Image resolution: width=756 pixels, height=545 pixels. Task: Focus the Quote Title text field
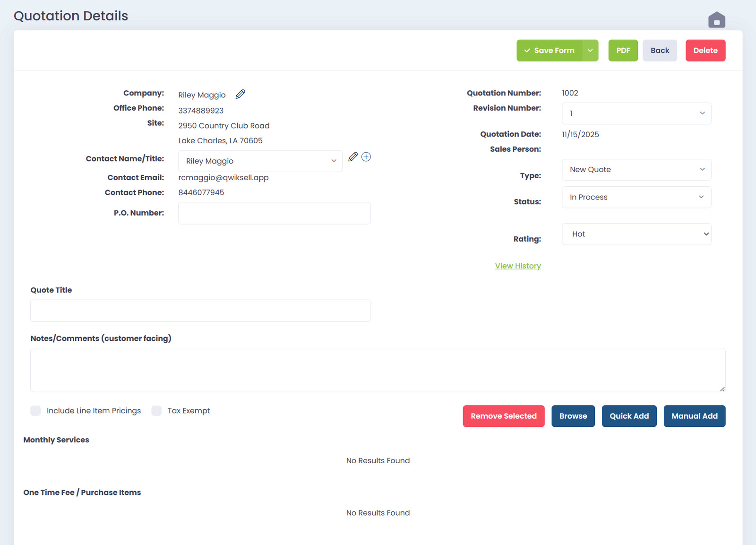pyautogui.click(x=200, y=311)
